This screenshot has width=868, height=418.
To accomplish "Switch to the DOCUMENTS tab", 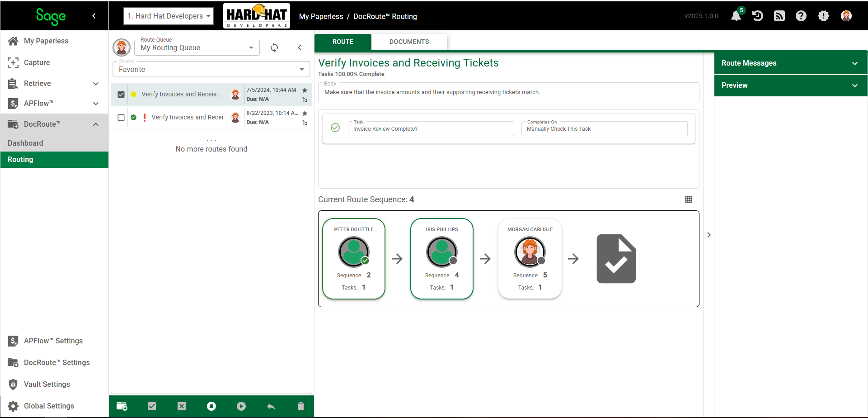I will point(409,42).
